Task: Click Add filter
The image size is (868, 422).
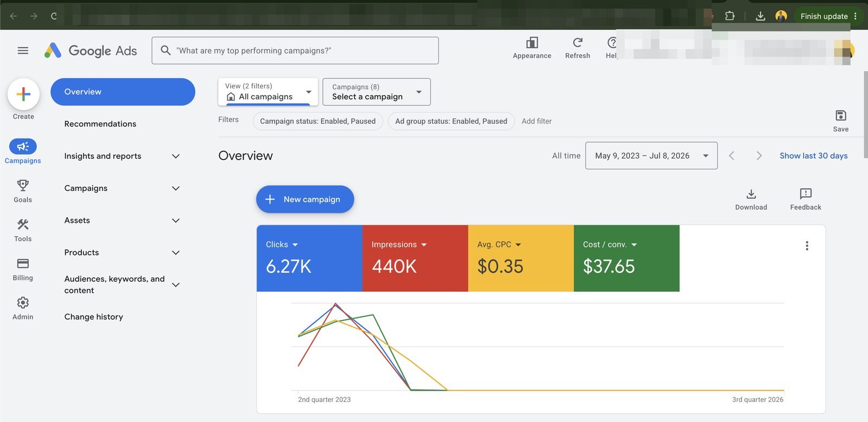Action: [537, 121]
